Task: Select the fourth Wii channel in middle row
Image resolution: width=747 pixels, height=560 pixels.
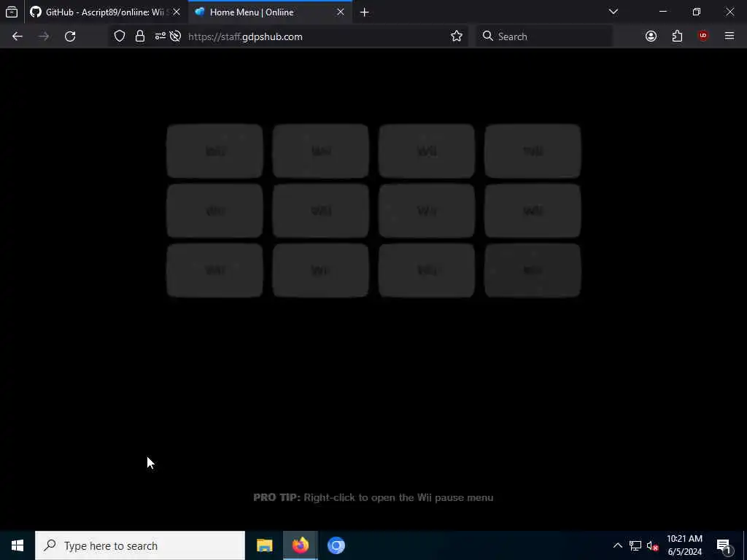Action: click(x=533, y=211)
